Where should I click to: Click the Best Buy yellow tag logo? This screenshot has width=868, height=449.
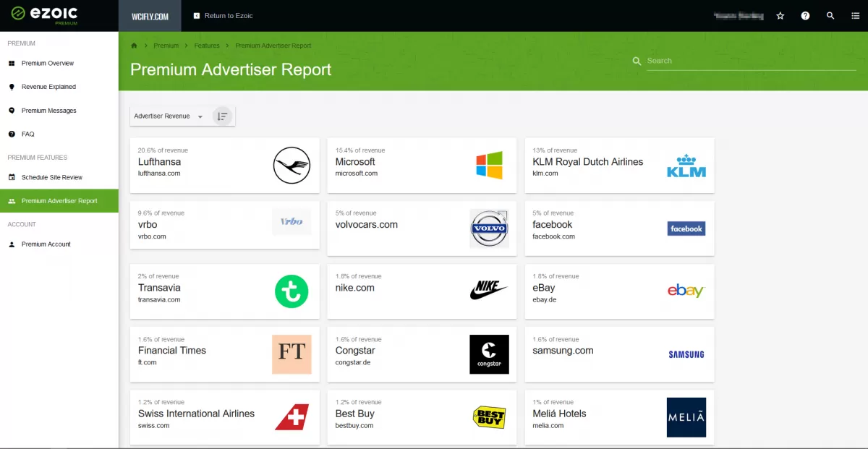(489, 417)
